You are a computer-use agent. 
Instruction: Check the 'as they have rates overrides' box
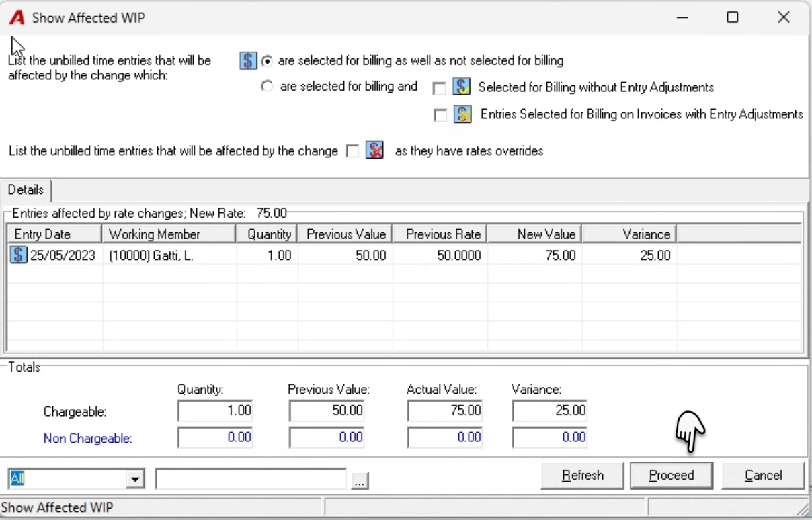pos(352,152)
